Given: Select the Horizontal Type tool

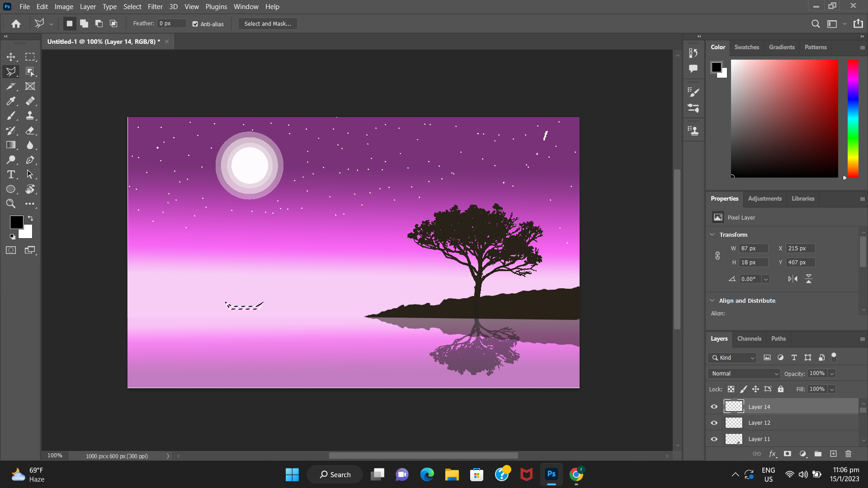Looking at the screenshot, I should point(11,174).
